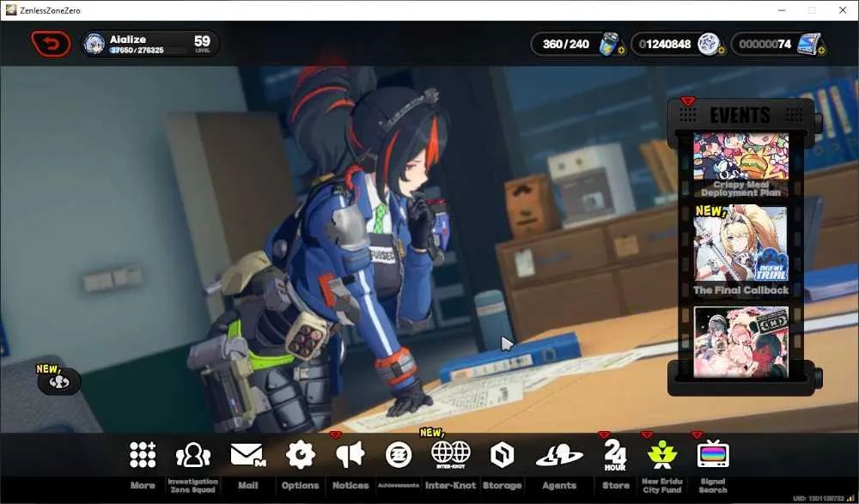859x504 pixels.
Task: Open the Achievements icon
Action: click(399, 455)
